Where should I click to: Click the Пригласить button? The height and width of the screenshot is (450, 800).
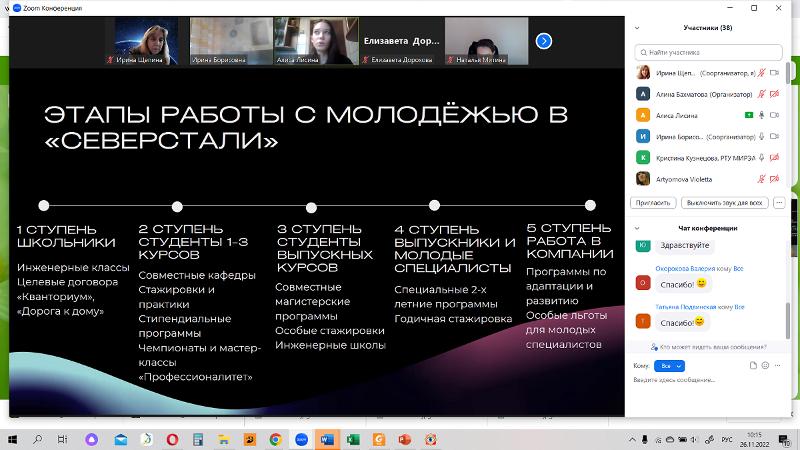click(x=652, y=202)
